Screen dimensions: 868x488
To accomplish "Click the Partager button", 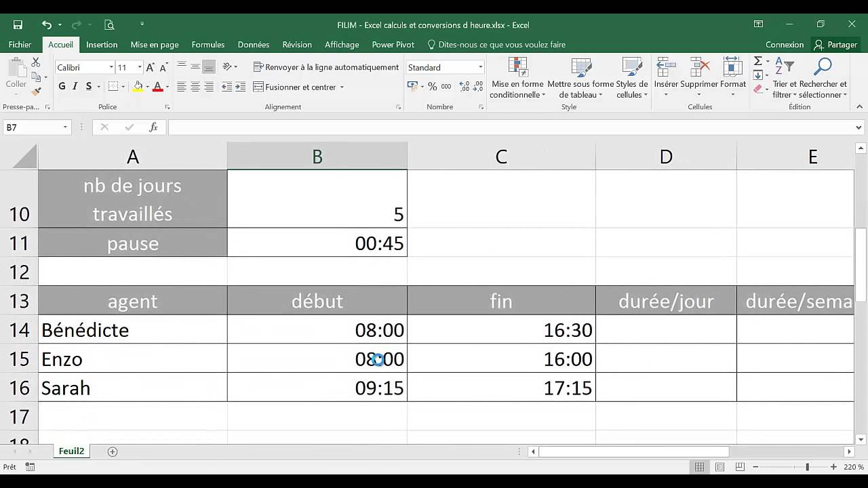I will click(836, 45).
